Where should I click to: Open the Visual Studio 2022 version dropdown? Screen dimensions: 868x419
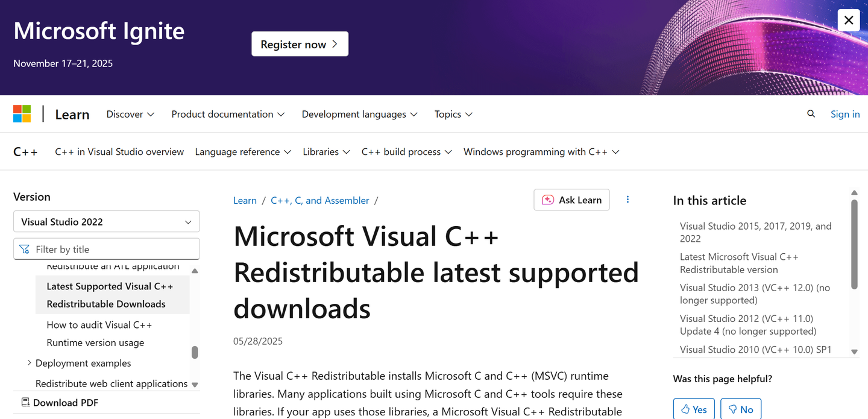pyautogui.click(x=106, y=221)
